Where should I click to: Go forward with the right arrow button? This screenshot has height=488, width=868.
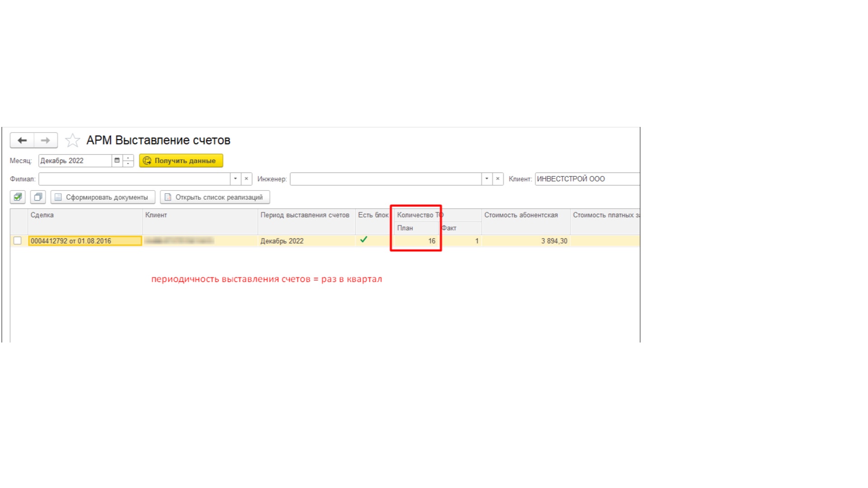pos(46,141)
